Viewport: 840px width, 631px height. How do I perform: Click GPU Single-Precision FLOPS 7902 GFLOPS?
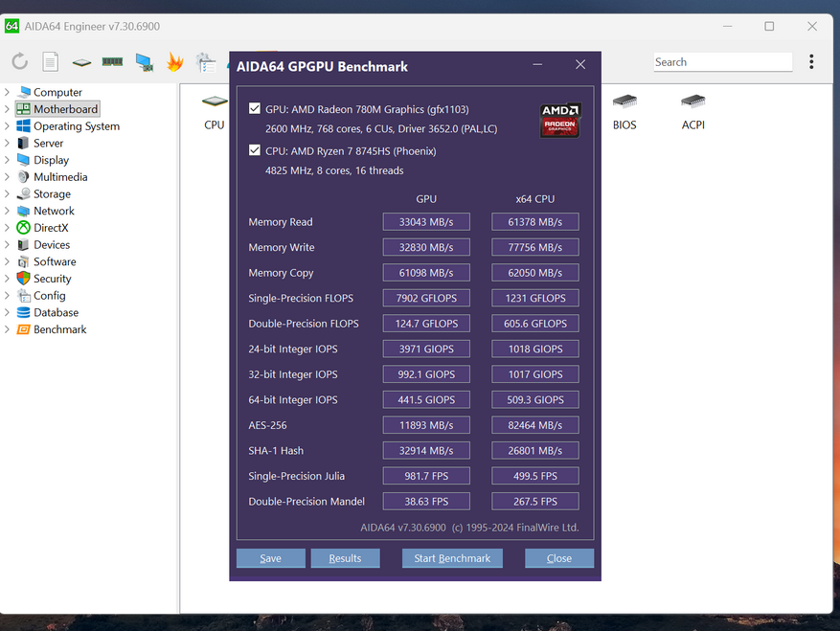click(426, 298)
